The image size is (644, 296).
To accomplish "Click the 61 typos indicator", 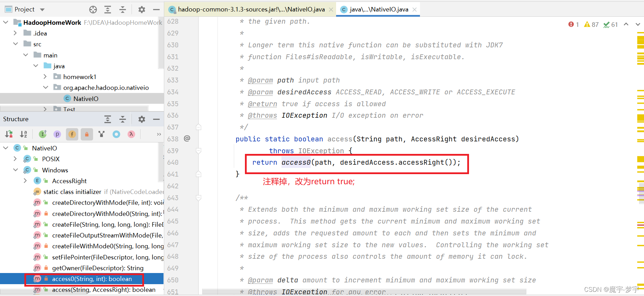I will click(611, 24).
